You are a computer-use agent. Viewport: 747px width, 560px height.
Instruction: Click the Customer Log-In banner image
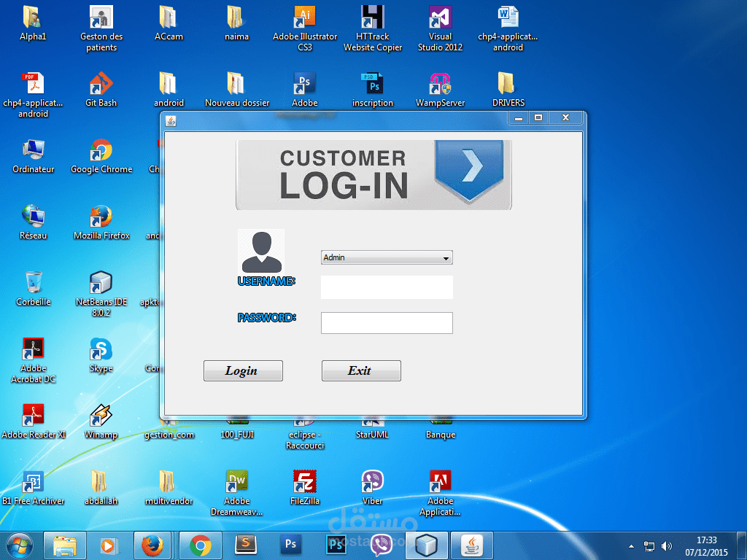[373, 175]
